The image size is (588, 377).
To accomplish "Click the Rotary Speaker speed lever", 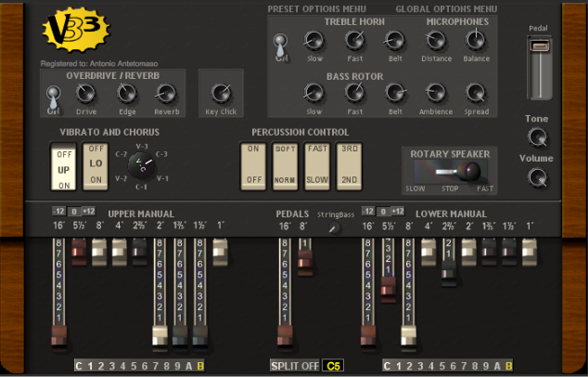I will pos(459,172).
